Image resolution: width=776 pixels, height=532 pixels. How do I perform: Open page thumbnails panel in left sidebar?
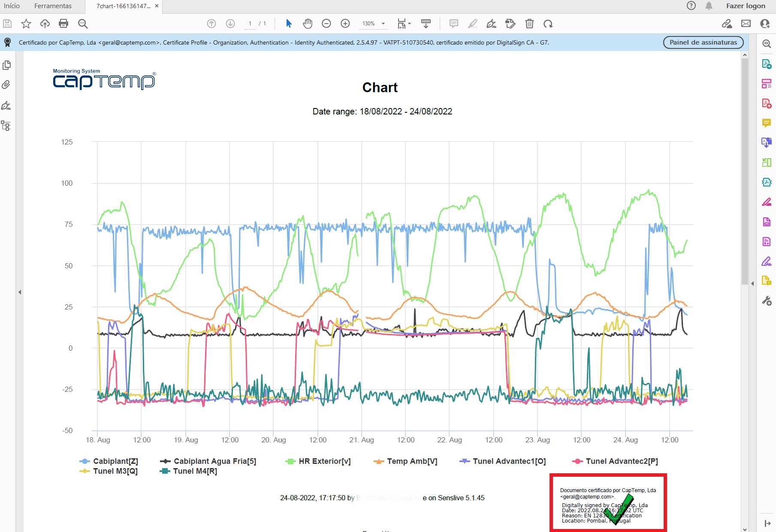click(x=6, y=65)
